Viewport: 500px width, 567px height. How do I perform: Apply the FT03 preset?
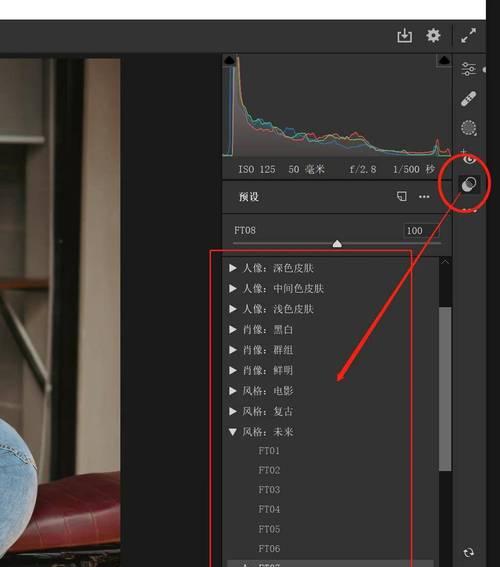coord(269,490)
